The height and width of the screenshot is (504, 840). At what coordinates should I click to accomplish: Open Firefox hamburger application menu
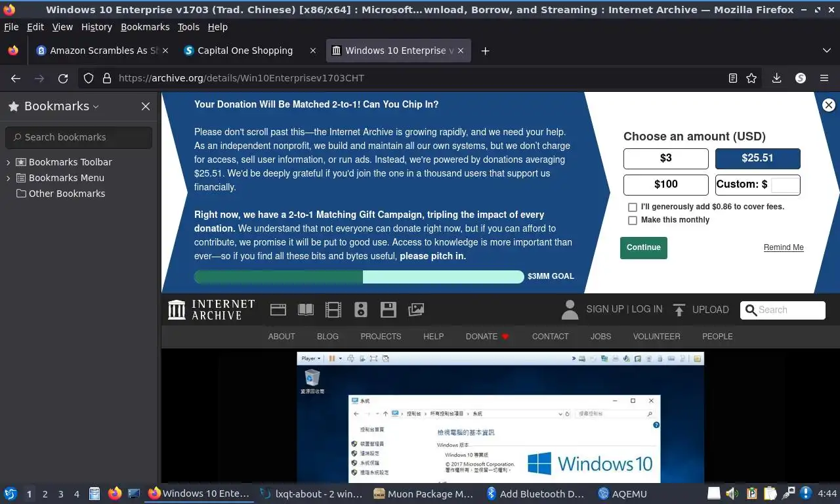pyautogui.click(x=824, y=78)
